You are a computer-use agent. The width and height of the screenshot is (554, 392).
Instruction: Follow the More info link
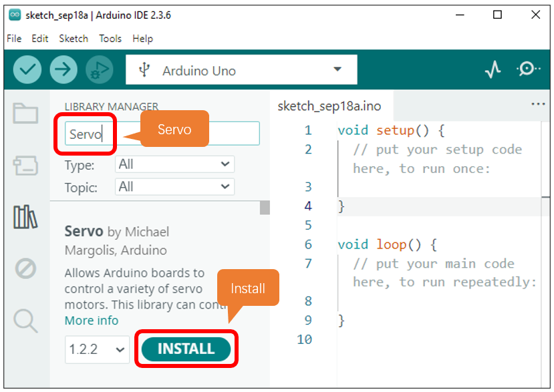click(92, 321)
